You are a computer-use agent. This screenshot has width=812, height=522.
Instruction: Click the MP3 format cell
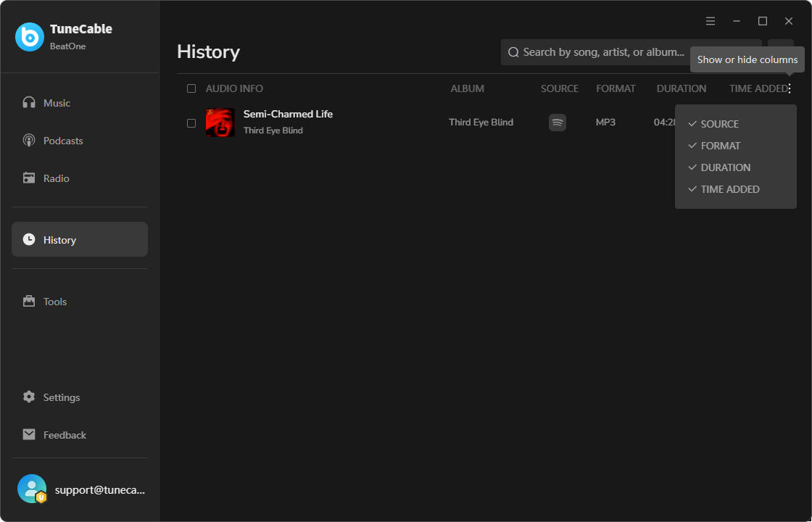click(605, 123)
